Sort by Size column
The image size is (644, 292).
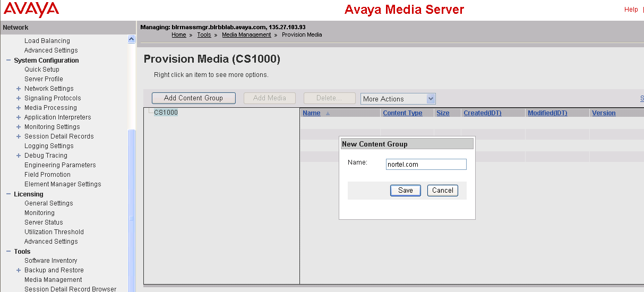(x=443, y=113)
